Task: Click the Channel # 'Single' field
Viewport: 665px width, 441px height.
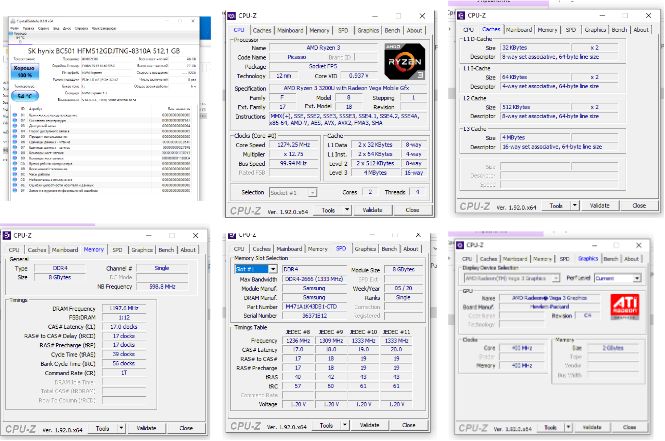Action: [162, 268]
